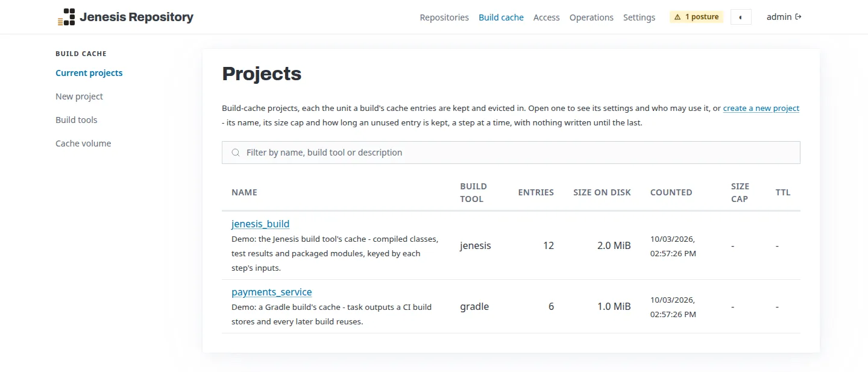Open the payments_service project link
This screenshot has width=868, height=372.
[272, 292]
